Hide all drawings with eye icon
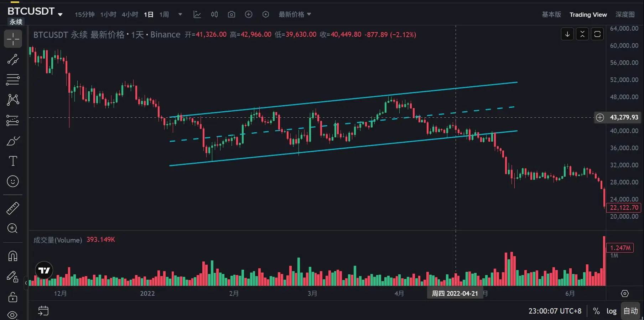 click(13, 315)
